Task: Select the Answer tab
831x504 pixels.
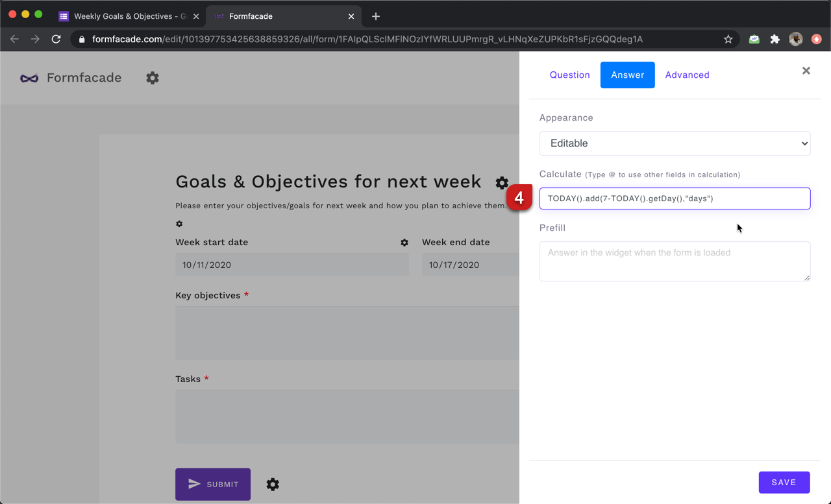Action: pos(627,75)
